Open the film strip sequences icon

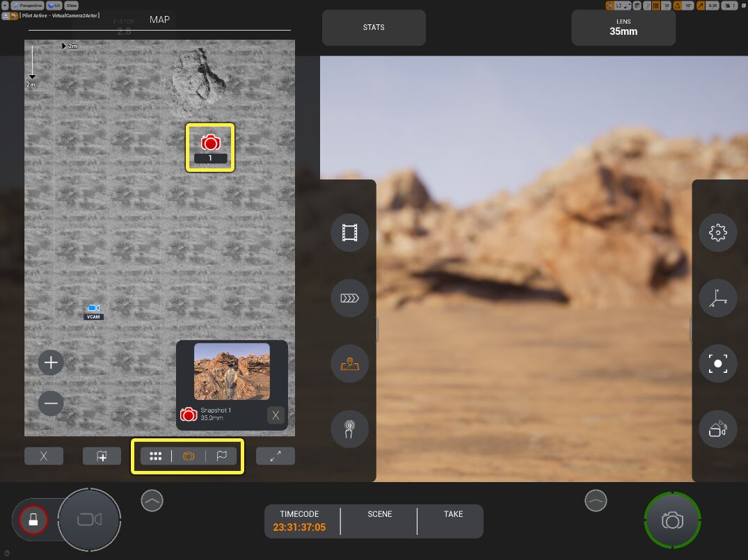(350, 233)
